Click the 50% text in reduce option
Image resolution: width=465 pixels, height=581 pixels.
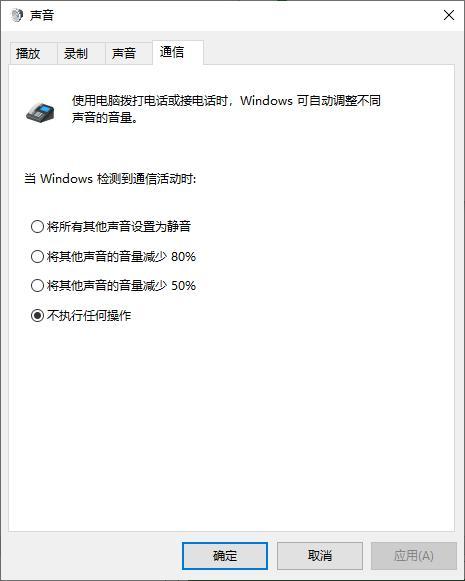[183, 286]
